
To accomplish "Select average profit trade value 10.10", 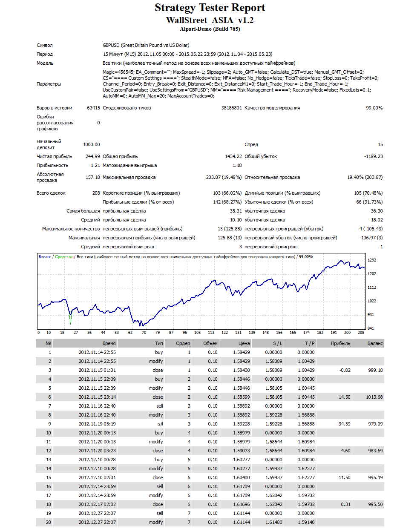I will (236, 220).
